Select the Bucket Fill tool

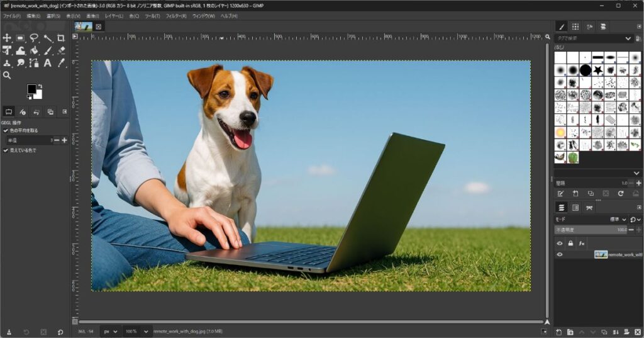tap(34, 50)
